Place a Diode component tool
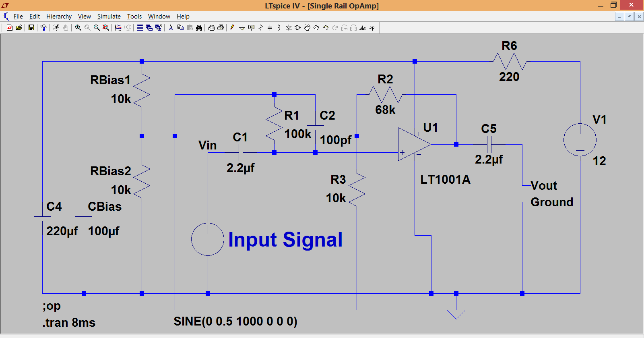Image resolution: width=644 pixels, height=338 pixels. (x=289, y=28)
